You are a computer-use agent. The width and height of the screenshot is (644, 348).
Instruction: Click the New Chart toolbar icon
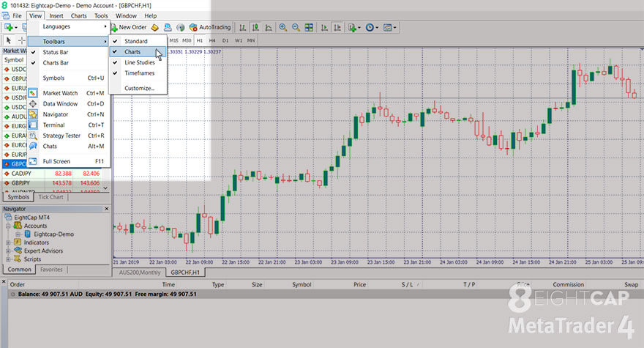tap(8, 27)
